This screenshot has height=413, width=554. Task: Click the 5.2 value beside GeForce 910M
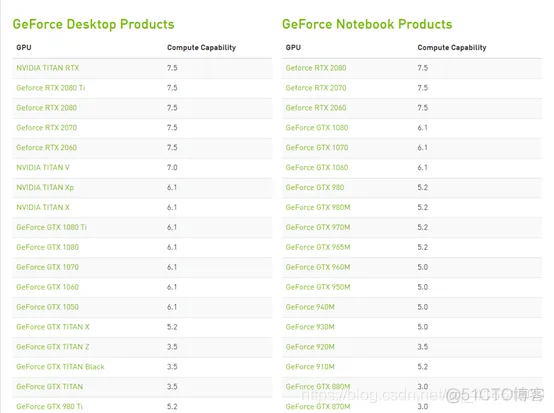pyautogui.click(x=423, y=367)
